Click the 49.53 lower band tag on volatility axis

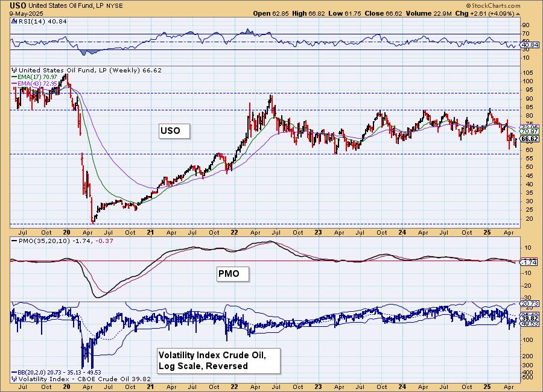click(530, 324)
